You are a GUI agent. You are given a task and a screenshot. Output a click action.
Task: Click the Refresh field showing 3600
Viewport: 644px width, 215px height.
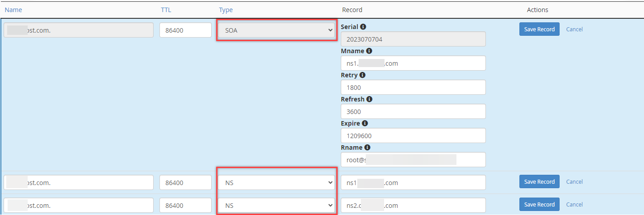[x=413, y=112]
